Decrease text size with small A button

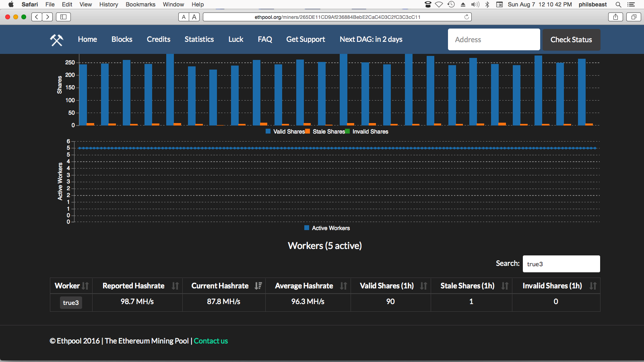coord(184,17)
